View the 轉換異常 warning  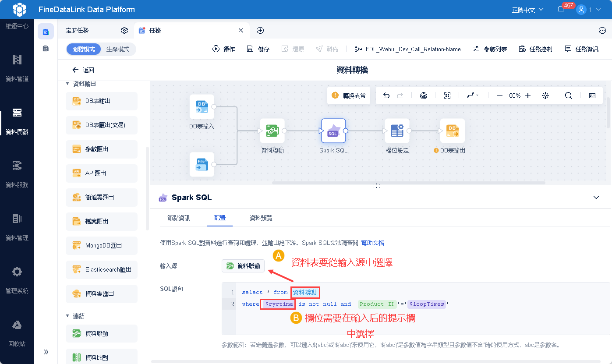click(x=349, y=95)
